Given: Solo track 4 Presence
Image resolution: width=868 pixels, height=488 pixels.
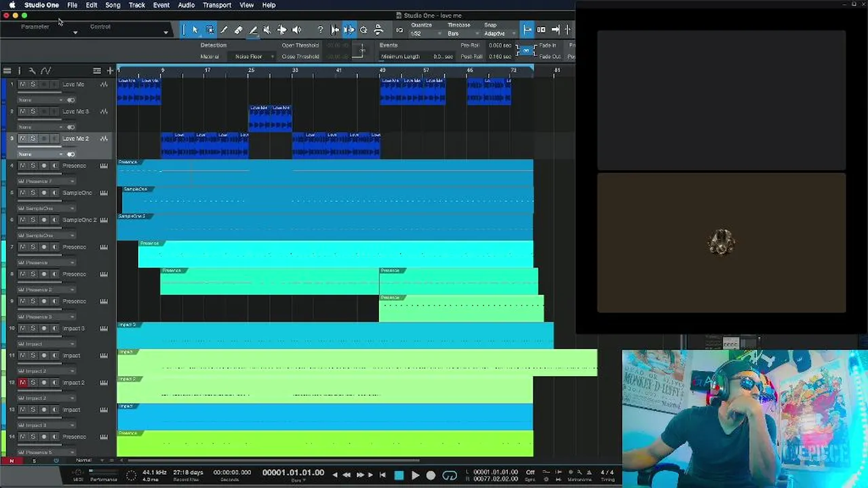Looking at the screenshot, I should click(33, 166).
